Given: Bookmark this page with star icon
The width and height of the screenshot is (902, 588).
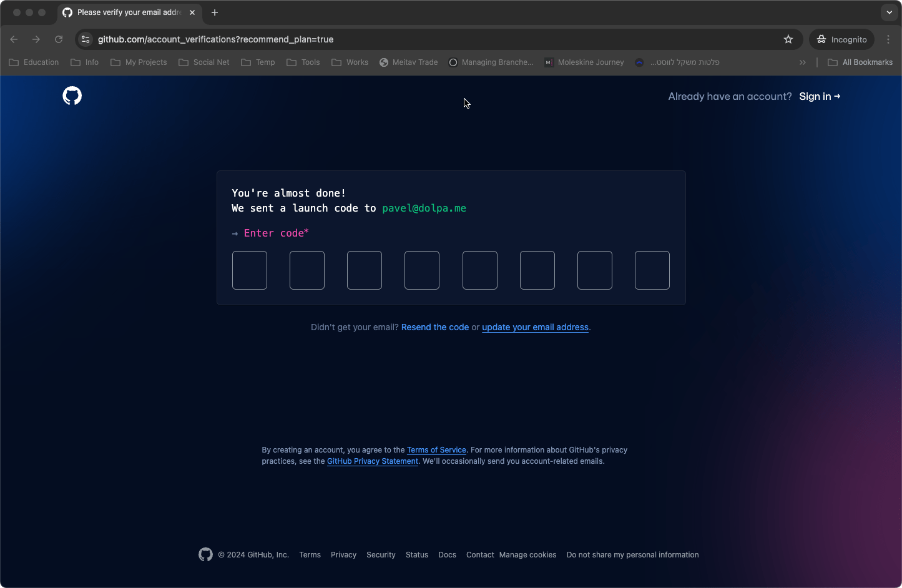Looking at the screenshot, I should pos(788,39).
